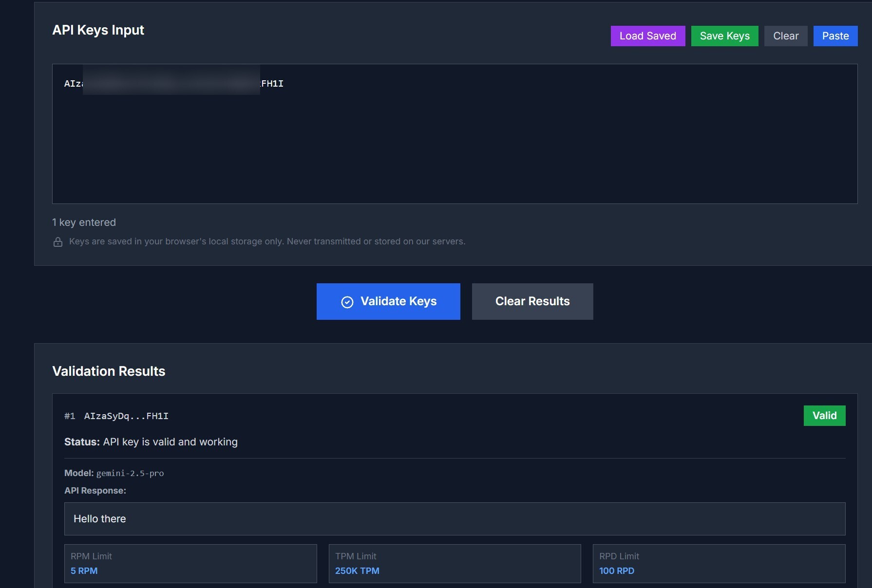
Task: Select the masked key AIzaSyDq...FH1I label
Action: point(126,416)
